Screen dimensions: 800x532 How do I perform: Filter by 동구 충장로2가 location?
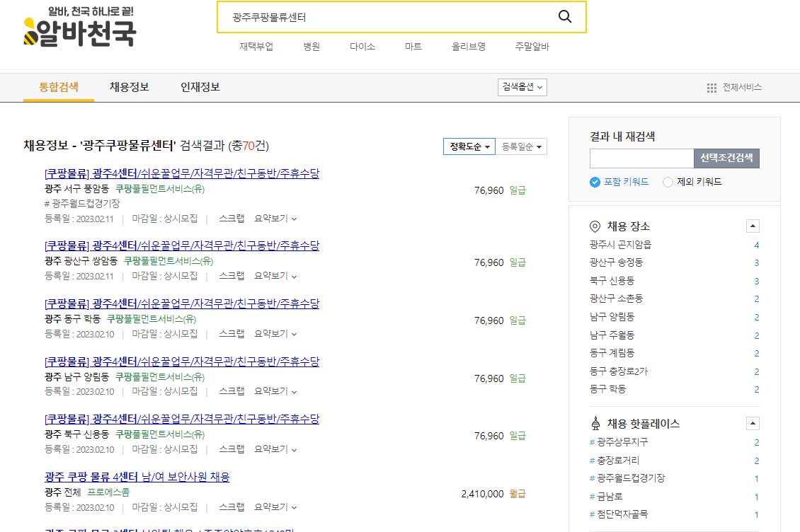tap(618, 371)
